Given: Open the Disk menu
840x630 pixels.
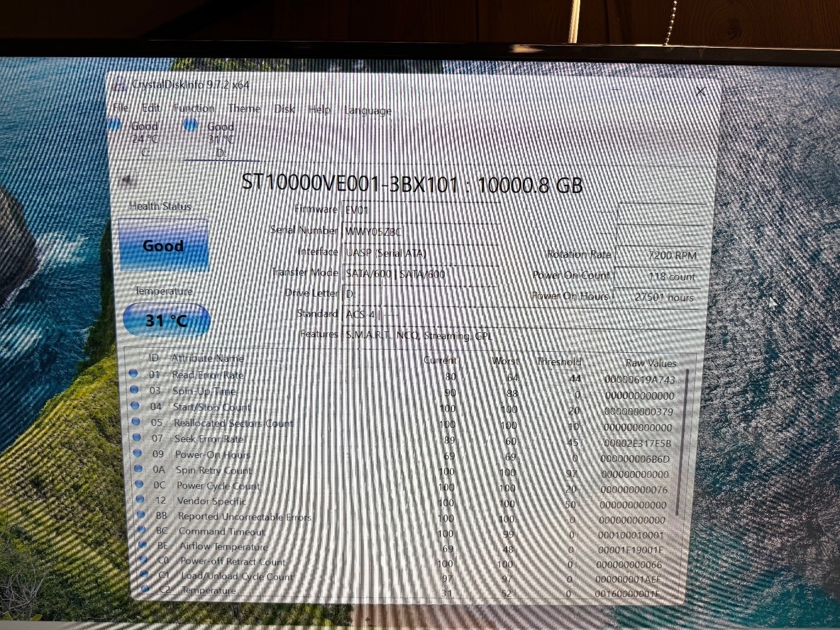Looking at the screenshot, I should pos(284,109).
